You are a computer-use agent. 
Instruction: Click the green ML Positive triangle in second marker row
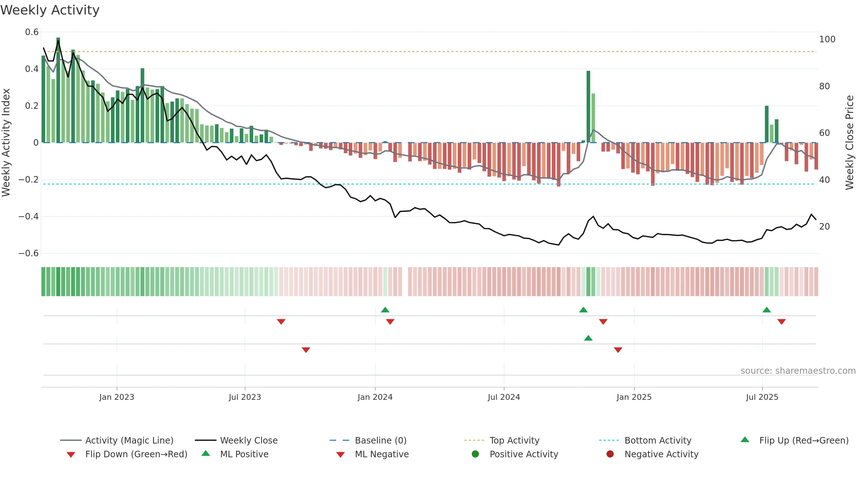click(588, 338)
